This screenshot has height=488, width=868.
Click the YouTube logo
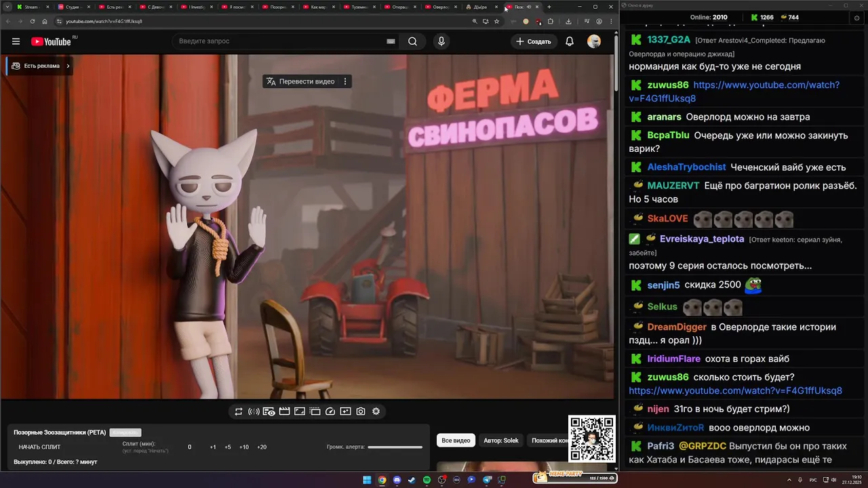(51, 41)
